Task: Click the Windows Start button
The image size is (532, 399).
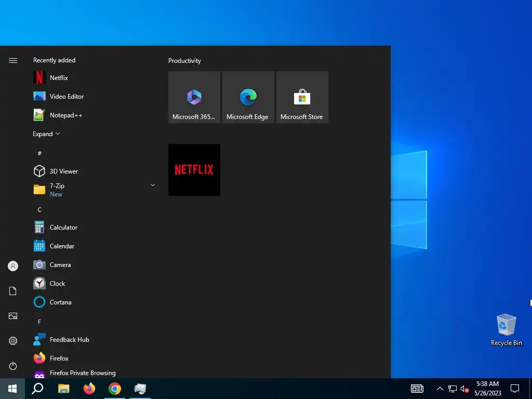Action: [12, 389]
